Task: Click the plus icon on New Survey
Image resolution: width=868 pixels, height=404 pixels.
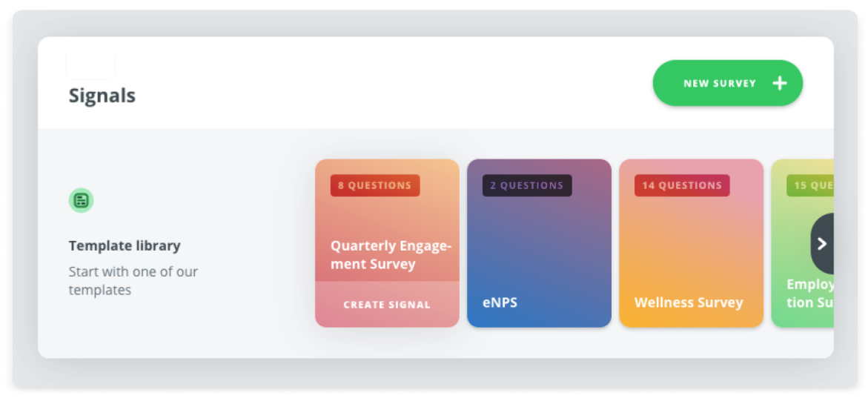Action: coord(780,84)
